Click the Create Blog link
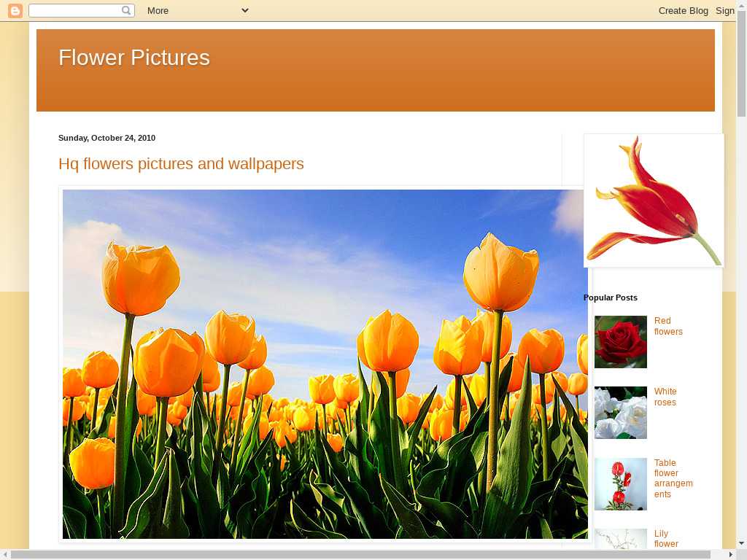 pyautogui.click(x=683, y=10)
